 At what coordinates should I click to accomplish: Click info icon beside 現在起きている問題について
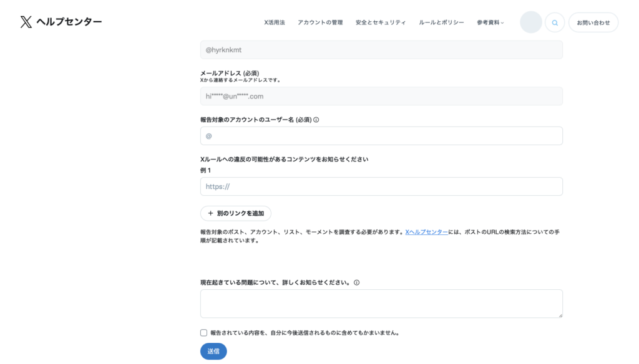click(356, 282)
